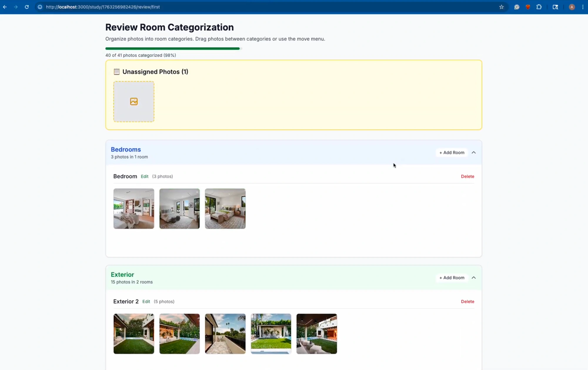
Task: Open site info icon in address bar
Action: pyautogui.click(x=40, y=7)
